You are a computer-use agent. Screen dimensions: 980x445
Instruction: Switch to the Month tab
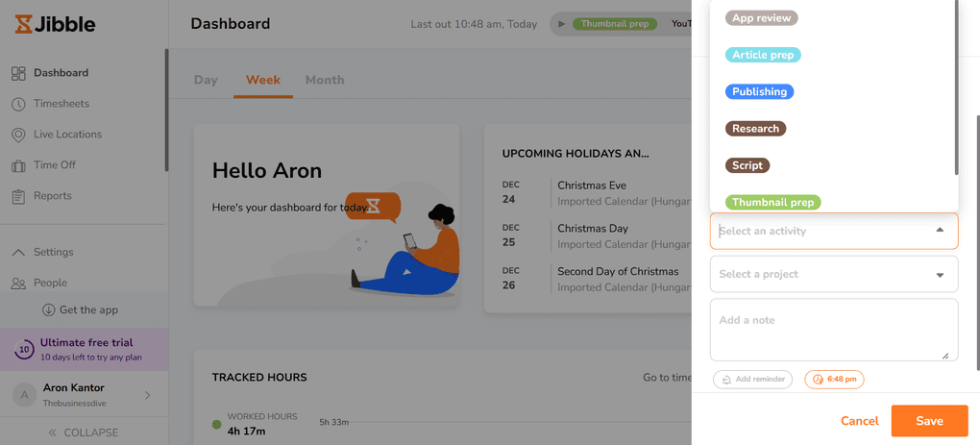coord(325,80)
